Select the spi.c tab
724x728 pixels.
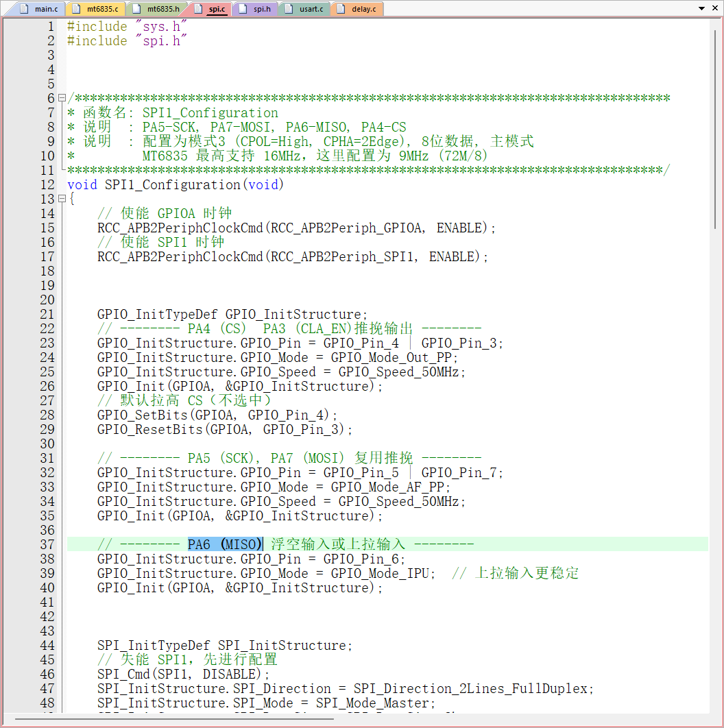pos(210,9)
